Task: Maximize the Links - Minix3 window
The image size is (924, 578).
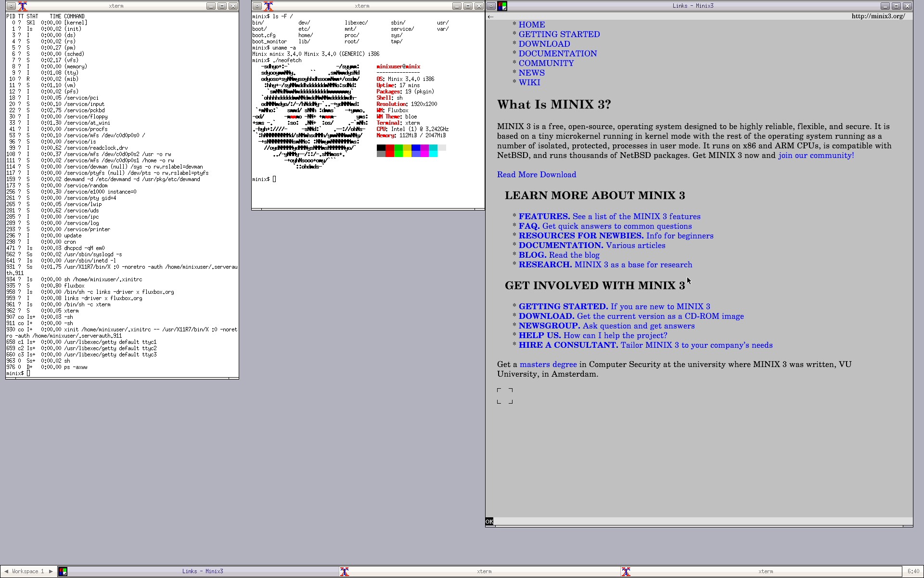Action: coord(896,6)
